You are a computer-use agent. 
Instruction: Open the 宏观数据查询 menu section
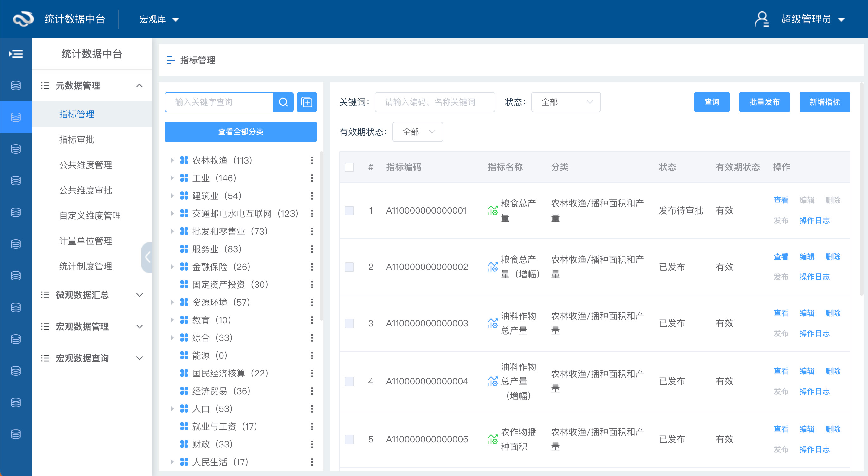click(82, 358)
